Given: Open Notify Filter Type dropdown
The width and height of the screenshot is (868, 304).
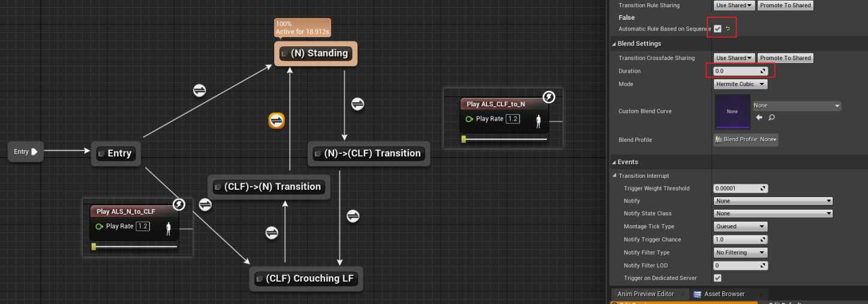Looking at the screenshot, I should click(x=740, y=252).
